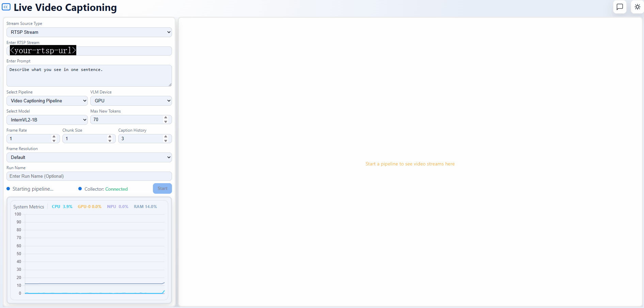Decrease Max New Tokens with down arrow
The width and height of the screenshot is (644, 308).
pyautogui.click(x=166, y=122)
